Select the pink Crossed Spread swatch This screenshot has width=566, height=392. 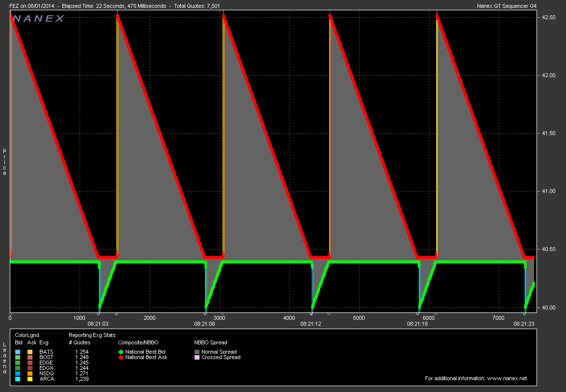pyautogui.click(x=197, y=357)
